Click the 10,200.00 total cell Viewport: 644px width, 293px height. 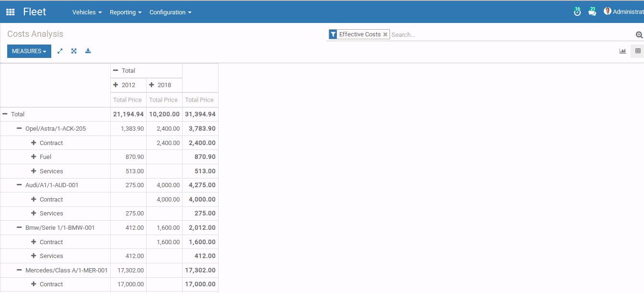[x=164, y=114]
